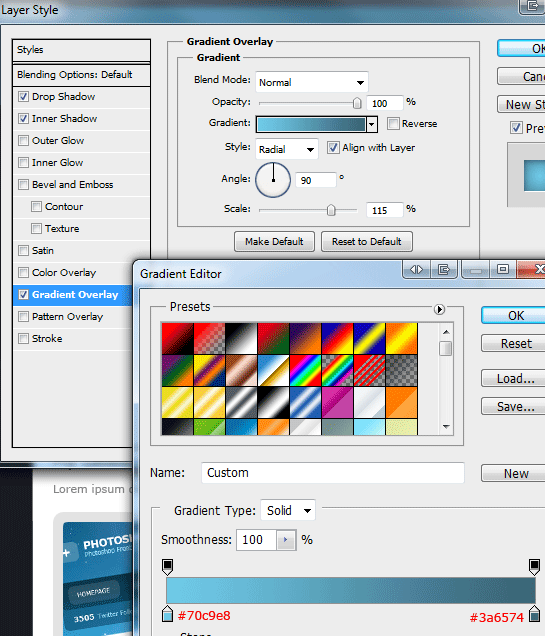Enable the Stroke checkbox
545x636 pixels.
pyautogui.click(x=24, y=338)
